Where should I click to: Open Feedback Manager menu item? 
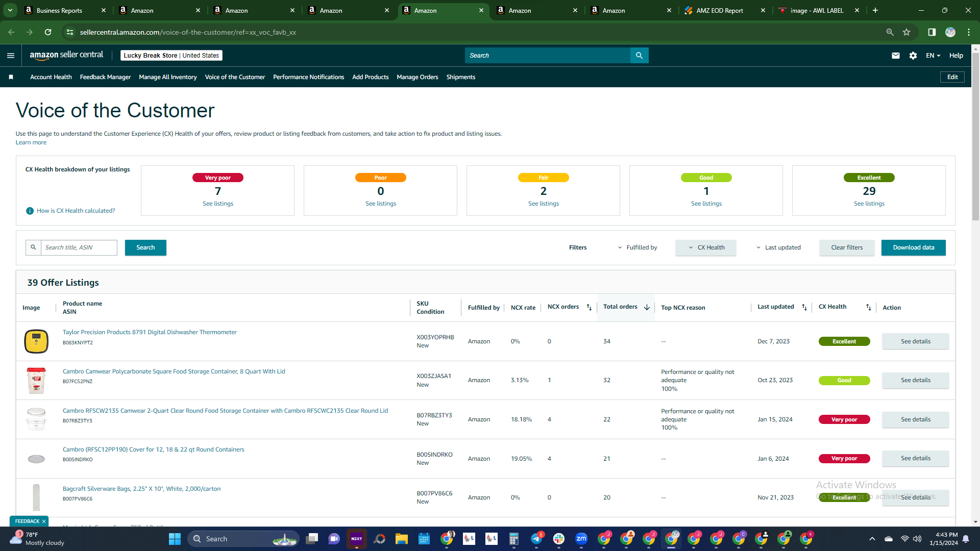(x=105, y=77)
